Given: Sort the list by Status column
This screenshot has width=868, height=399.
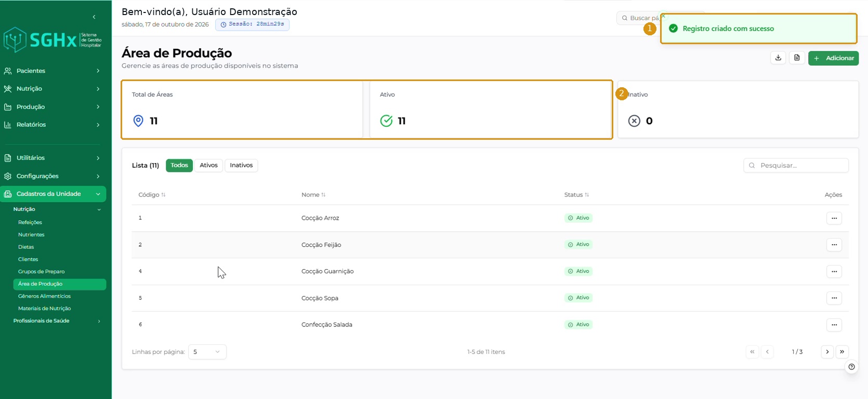Looking at the screenshot, I should pos(576,195).
